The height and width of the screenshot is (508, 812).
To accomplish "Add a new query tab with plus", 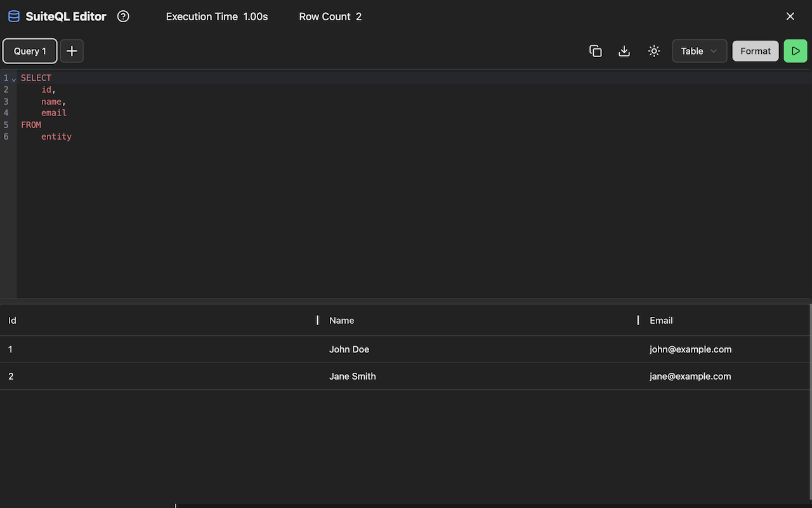I will click(72, 51).
